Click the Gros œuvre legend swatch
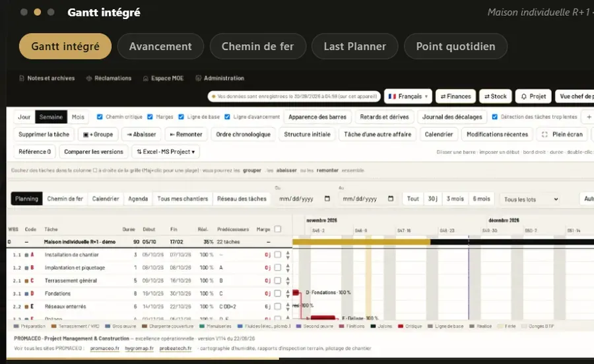The height and width of the screenshot is (364, 594). point(108,326)
